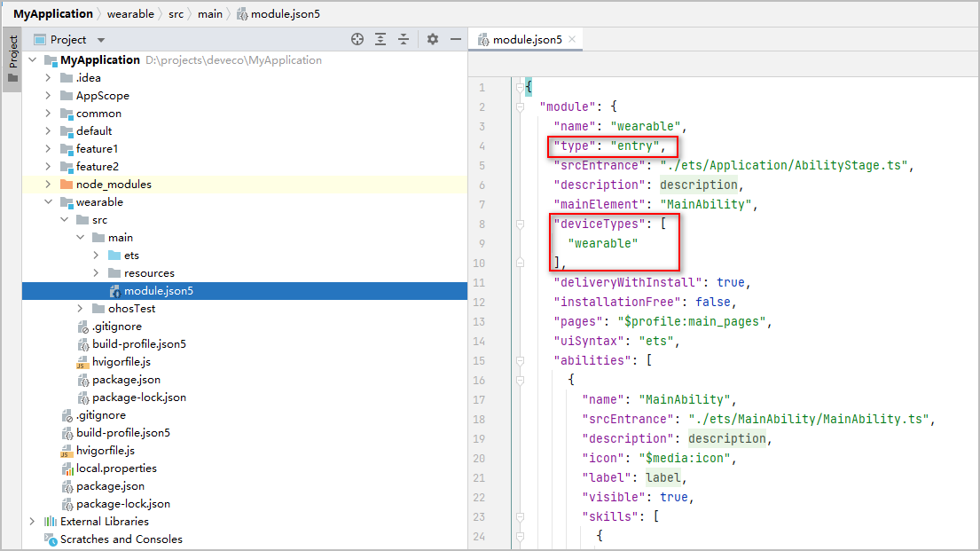980x551 pixels.
Task: Select the root build-profile.json5 file
Action: tap(123, 433)
